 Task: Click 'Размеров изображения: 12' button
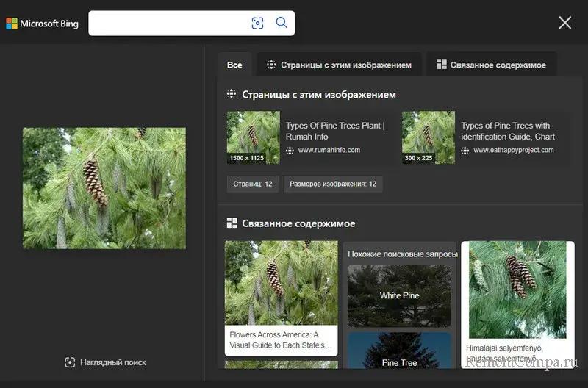pos(333,184)
